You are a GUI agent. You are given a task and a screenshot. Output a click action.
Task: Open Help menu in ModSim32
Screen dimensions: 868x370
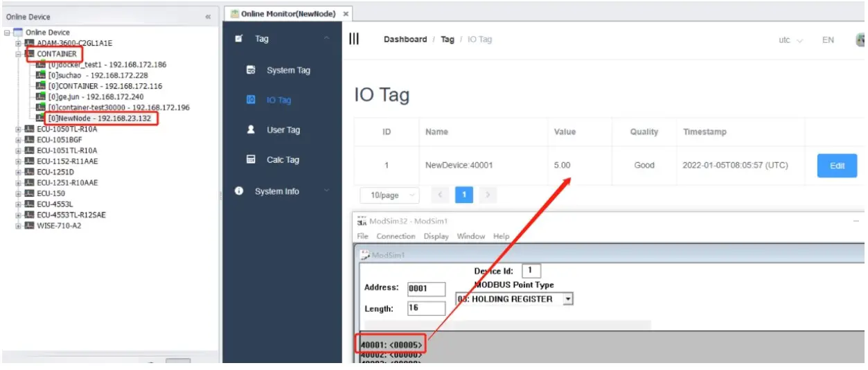tap(501, 236)
